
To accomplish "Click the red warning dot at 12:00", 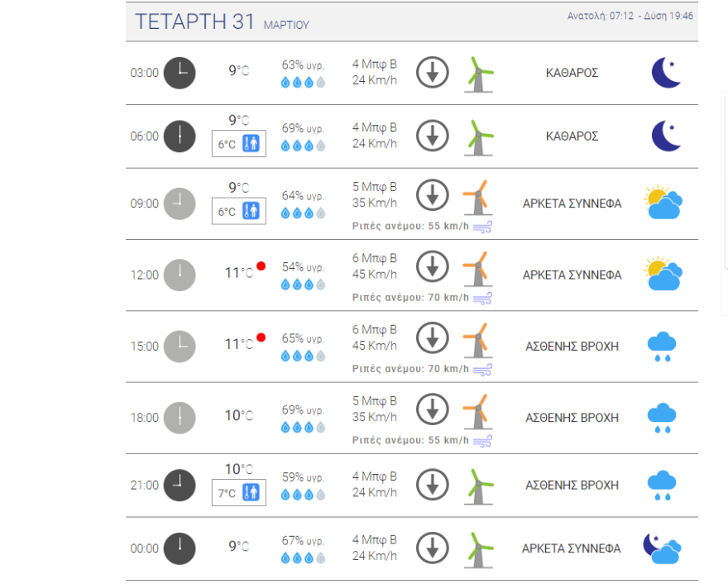I will tap(261, 266).
